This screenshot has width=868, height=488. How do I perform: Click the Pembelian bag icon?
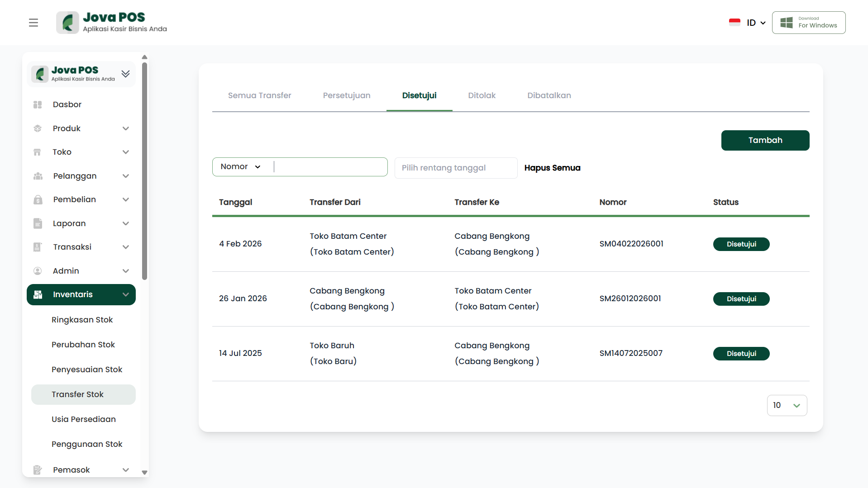(x=38, y=199)
